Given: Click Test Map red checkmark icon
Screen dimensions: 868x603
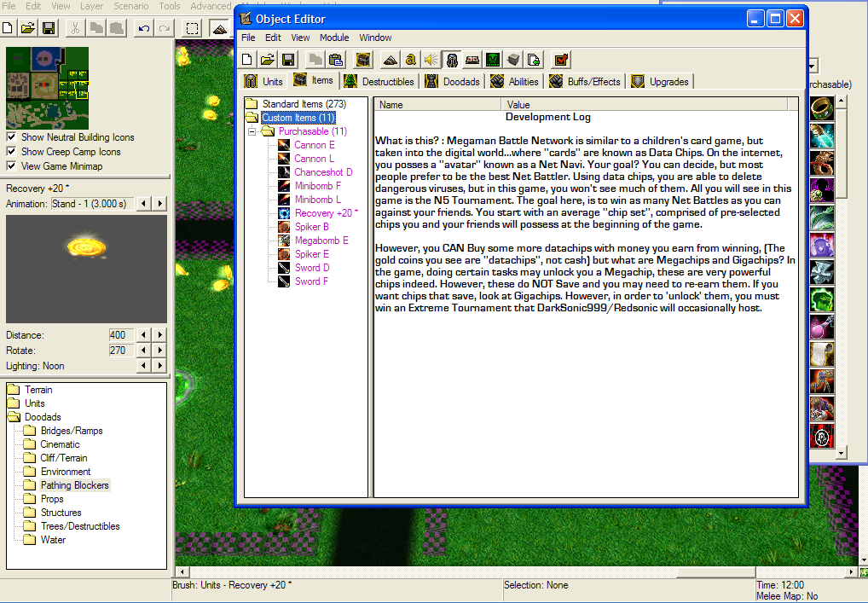Looking at the screenshot, I should click(561, 60).
